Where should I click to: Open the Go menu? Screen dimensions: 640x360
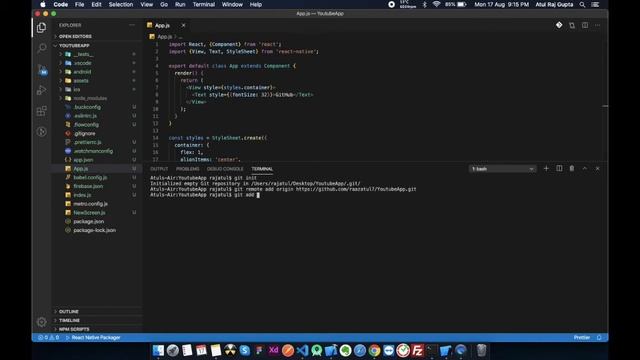point(164,4)
